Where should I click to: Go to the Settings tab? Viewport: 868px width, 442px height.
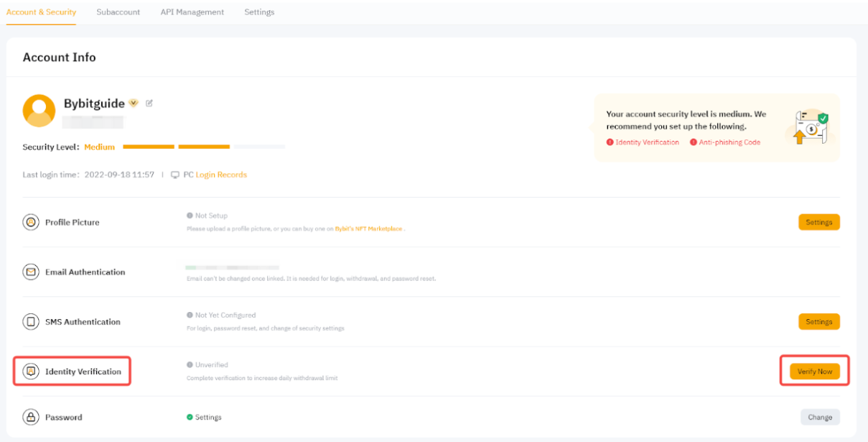pos(259,12)
